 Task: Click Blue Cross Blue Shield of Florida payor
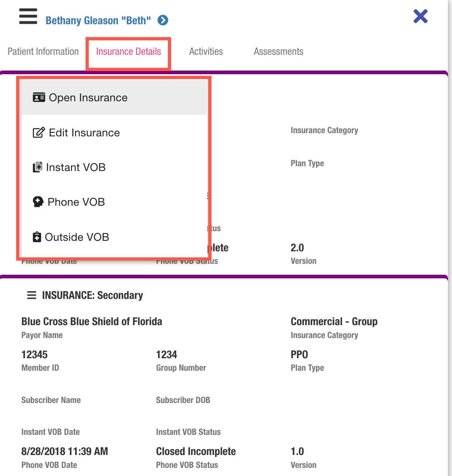[92, 322]
